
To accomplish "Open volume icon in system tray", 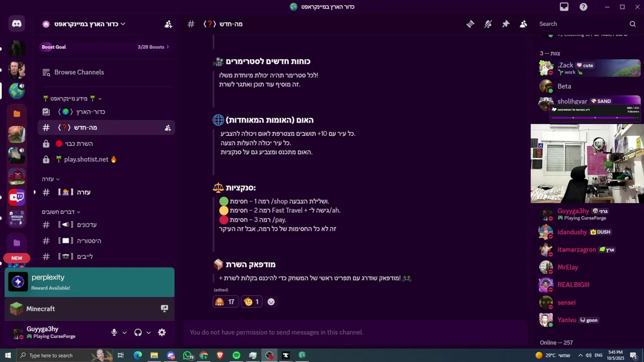I will click(x=589, y=355).
